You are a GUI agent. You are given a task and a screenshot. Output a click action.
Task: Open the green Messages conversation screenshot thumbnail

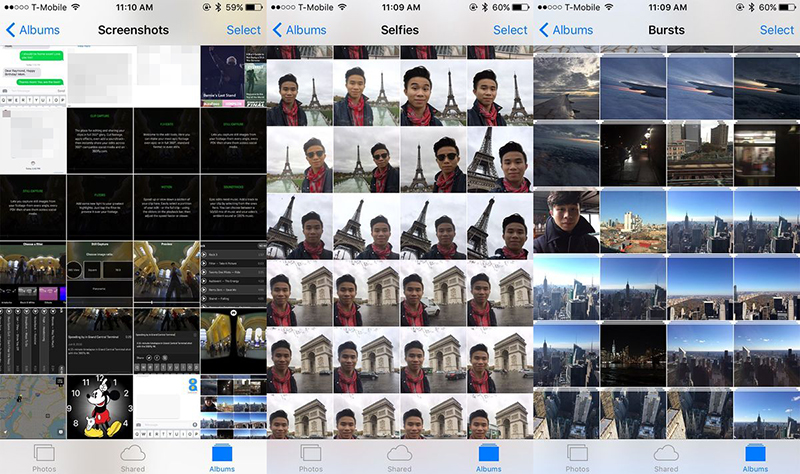coord(33,76)
